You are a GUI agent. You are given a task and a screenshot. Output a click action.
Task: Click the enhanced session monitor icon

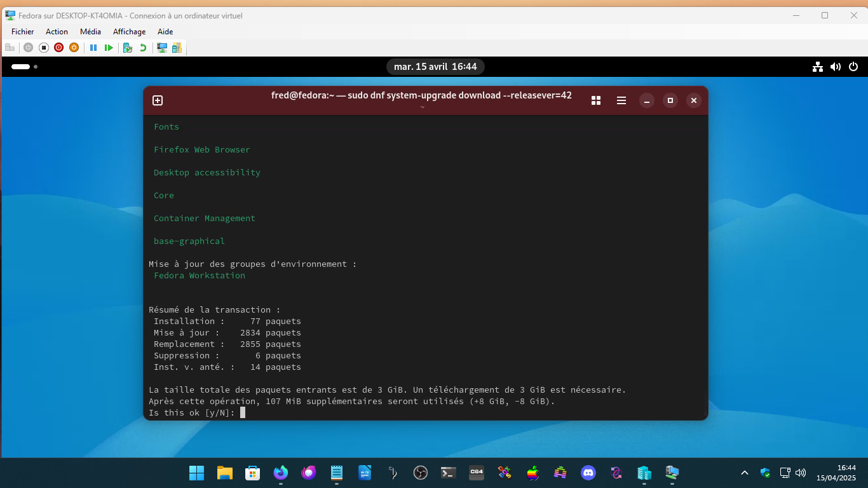162,48
